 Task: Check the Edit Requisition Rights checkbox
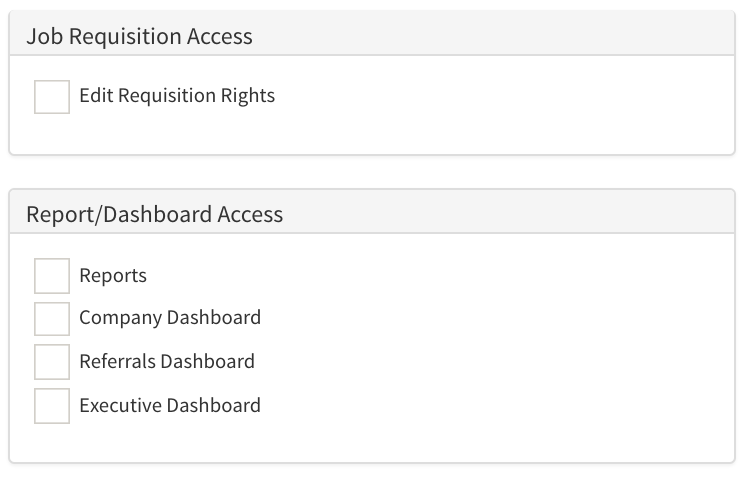click(x=52, y=97)
